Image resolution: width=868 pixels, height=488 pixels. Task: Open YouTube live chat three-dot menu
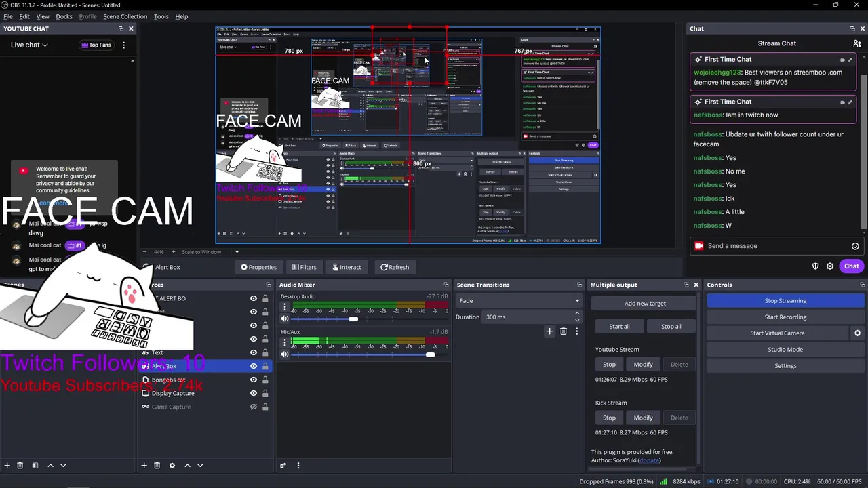123,45
